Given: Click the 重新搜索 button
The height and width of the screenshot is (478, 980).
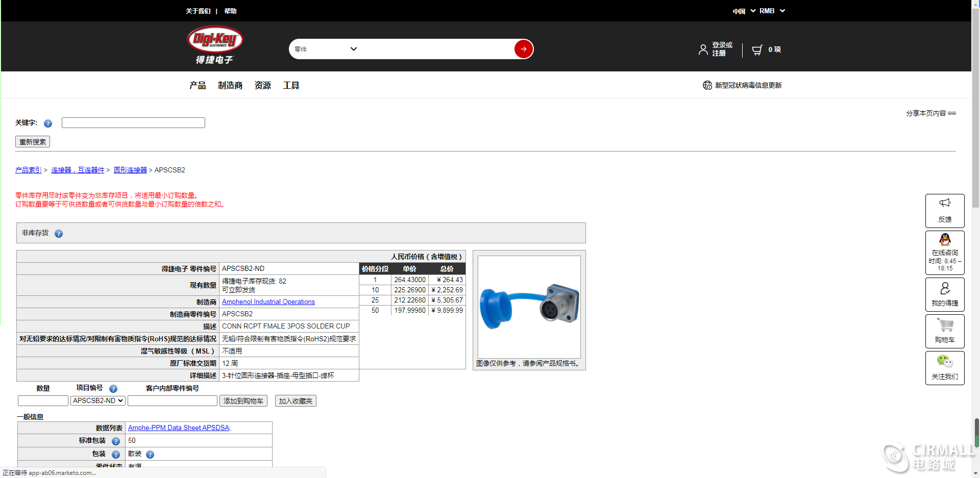Looking at the screenshot, I should [x=33, y=142].
